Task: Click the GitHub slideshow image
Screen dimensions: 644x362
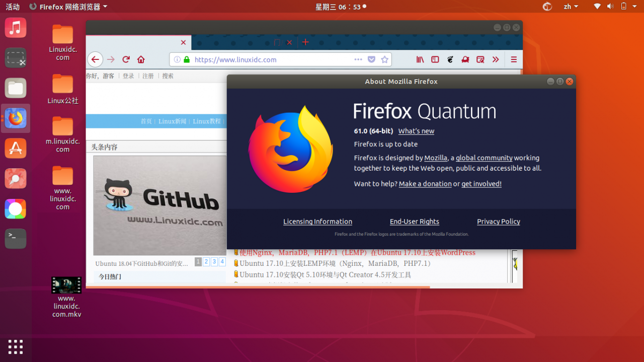Action: 159,205
